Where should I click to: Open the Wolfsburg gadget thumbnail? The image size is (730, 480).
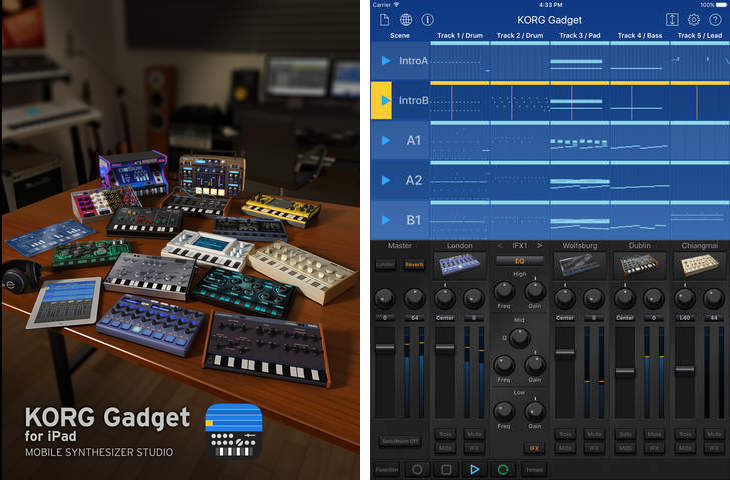(579, 265)
